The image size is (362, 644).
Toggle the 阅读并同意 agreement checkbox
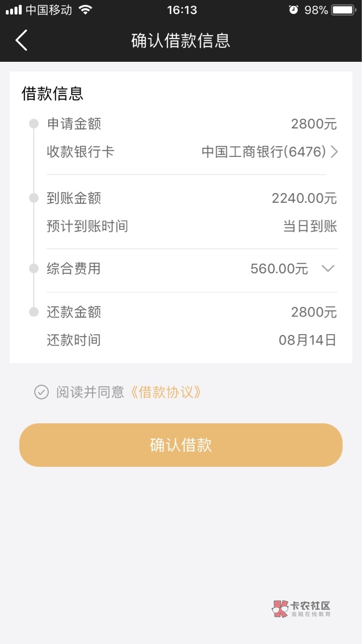tap(41, 392)
